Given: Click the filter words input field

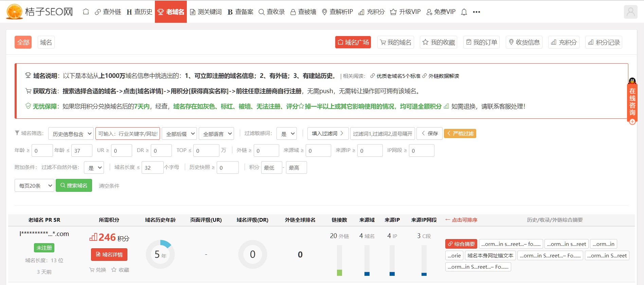Looking at the screenshot, I should (x=382, y=134).
